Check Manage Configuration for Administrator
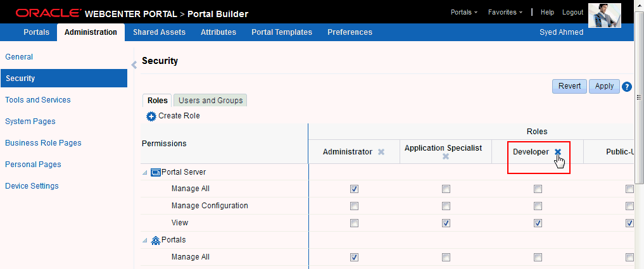Screen dimensions: 644x269 coord(354,206)
